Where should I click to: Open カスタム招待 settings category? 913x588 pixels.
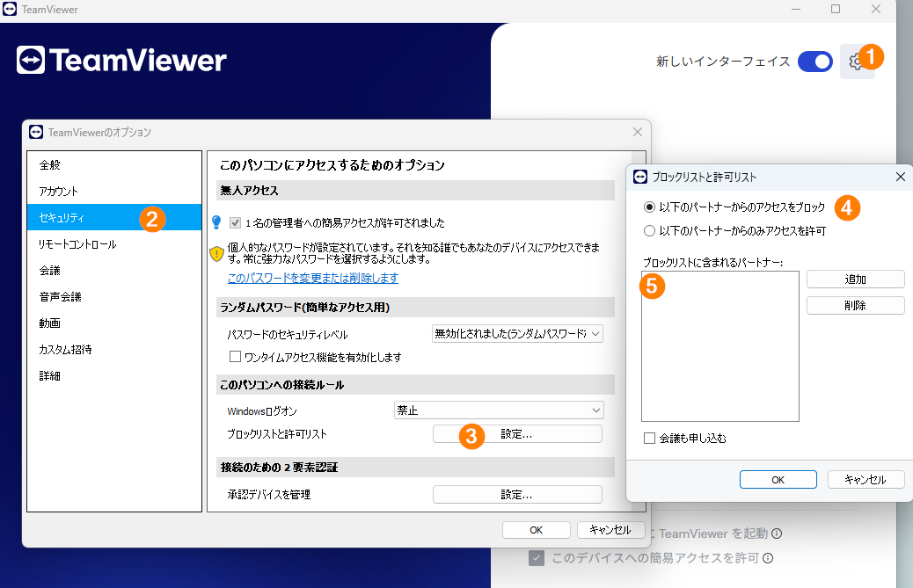(x=114, y=350)
